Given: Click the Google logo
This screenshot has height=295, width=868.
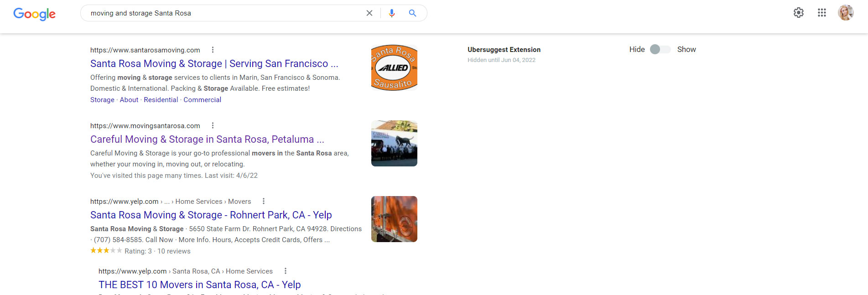Looking at the screenshot, I should pyautogui.click(x=35, y=14).
